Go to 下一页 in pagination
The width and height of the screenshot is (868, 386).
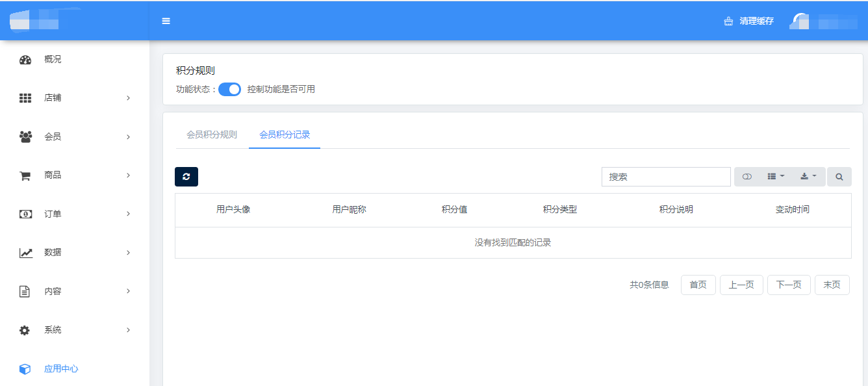(789, 285)
